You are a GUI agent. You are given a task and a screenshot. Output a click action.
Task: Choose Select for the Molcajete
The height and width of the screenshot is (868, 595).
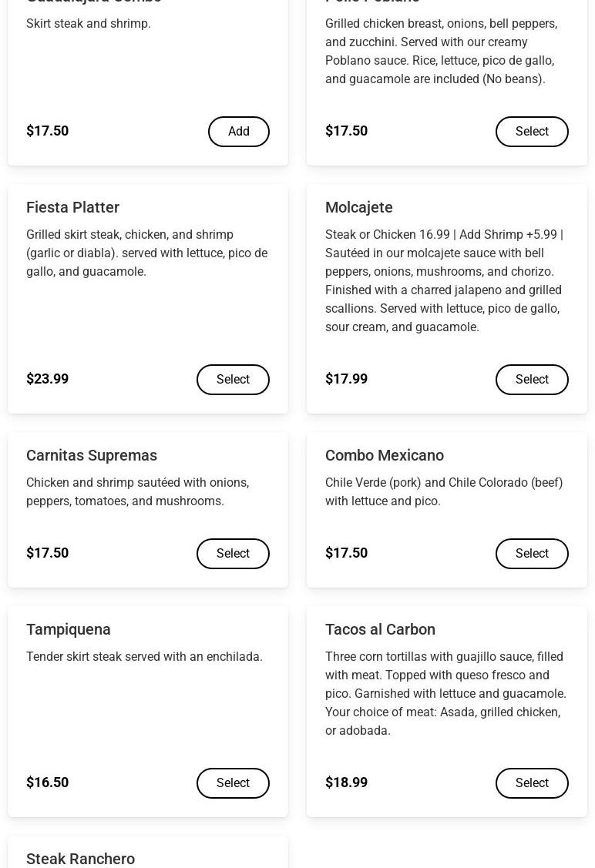[532, 380]
